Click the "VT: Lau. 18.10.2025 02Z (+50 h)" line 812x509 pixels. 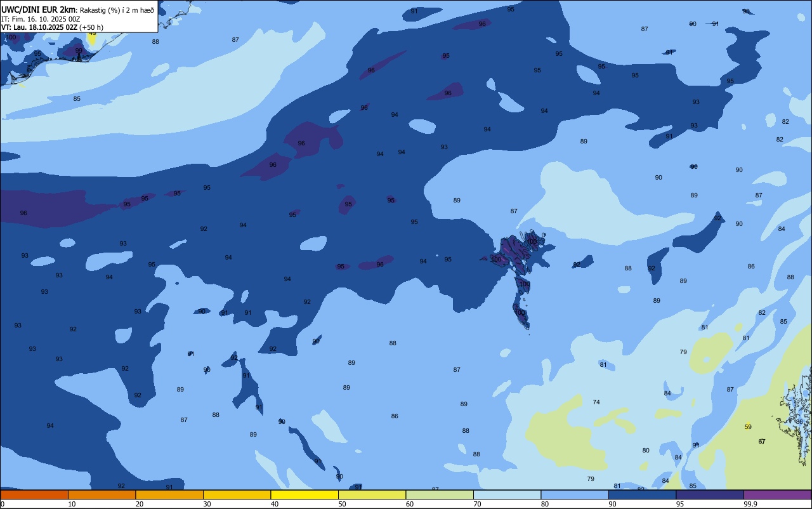(x=52, y=27)
